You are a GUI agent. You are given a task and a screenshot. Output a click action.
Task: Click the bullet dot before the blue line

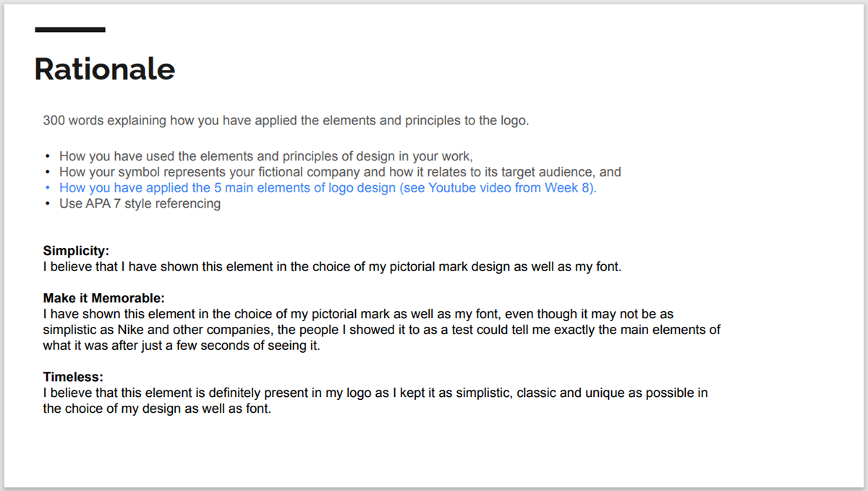point(48,188)
